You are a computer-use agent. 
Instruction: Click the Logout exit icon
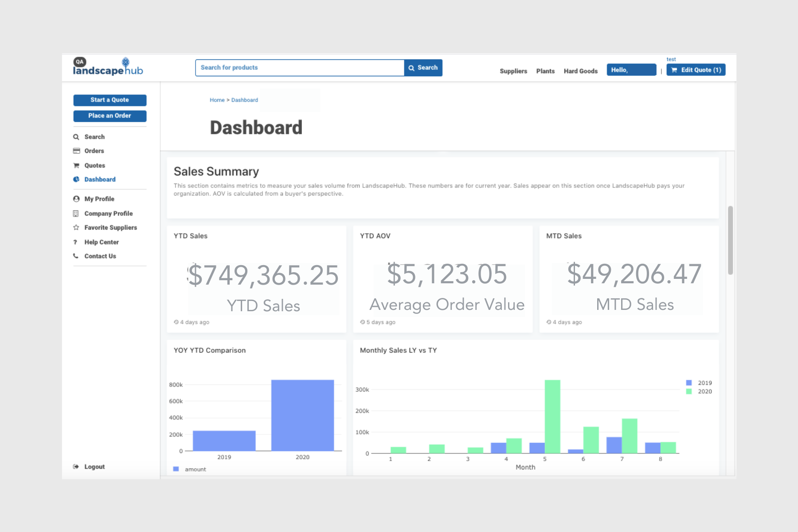coord(76,467)
